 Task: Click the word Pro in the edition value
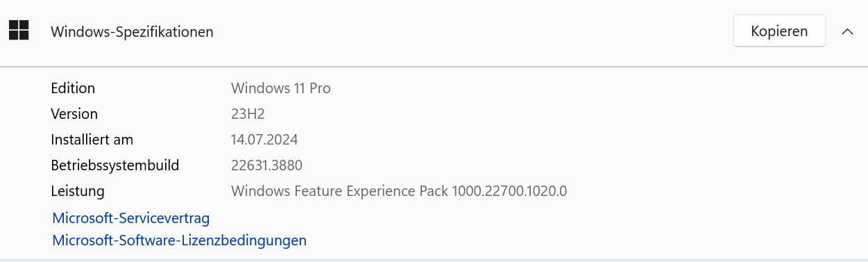321,88
